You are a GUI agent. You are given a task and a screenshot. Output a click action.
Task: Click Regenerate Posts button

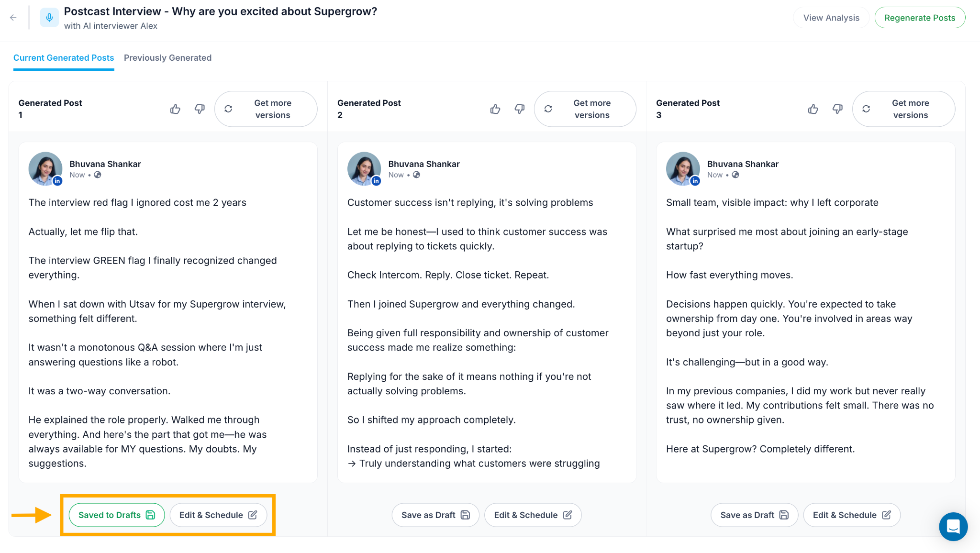920,18
